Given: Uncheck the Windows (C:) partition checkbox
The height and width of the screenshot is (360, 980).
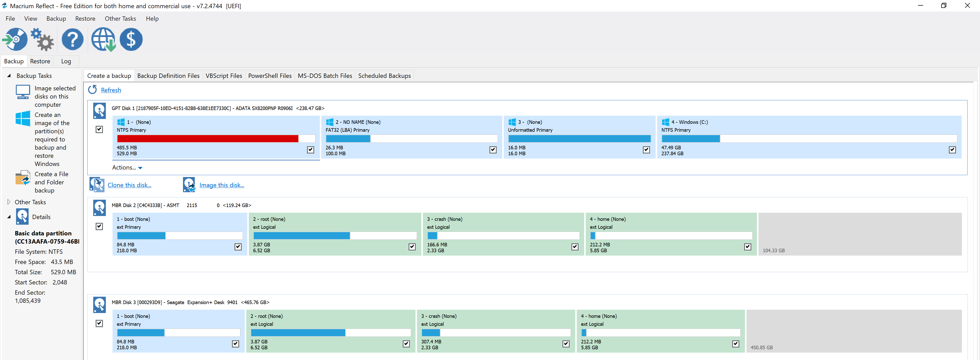Looking at the screenshot, I should pos(952,150).
